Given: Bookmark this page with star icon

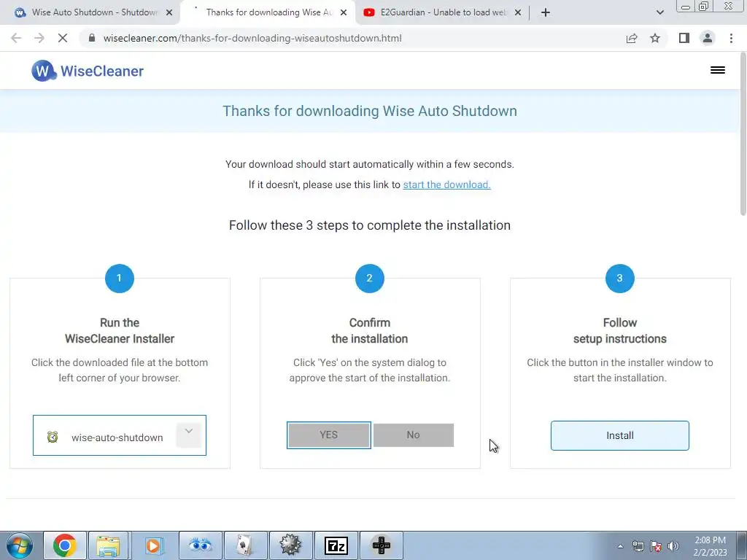Looking at the screenshot, I should coord(655,38).
